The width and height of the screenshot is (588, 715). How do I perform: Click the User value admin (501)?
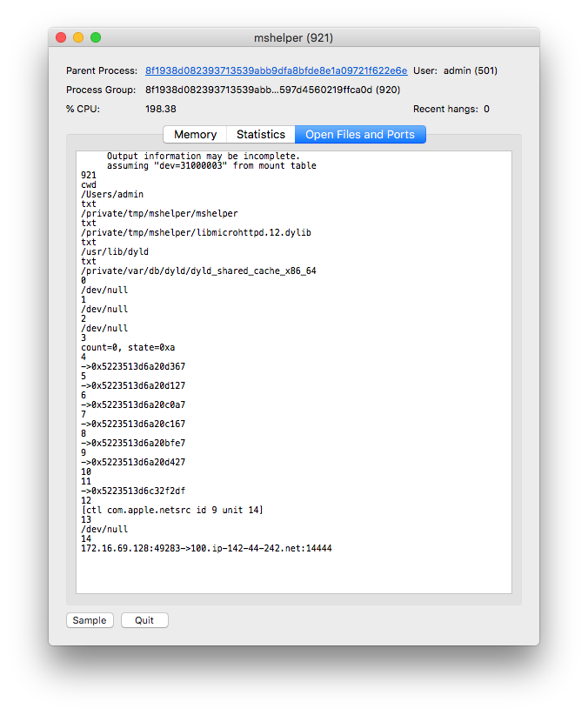(x=471, y=70)
